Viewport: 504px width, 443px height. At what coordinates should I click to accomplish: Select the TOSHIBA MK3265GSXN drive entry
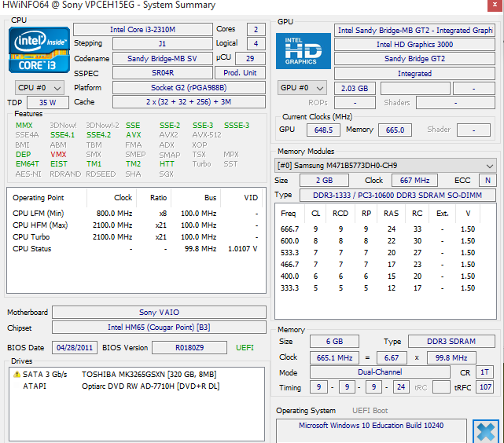(x=149, y=375)
